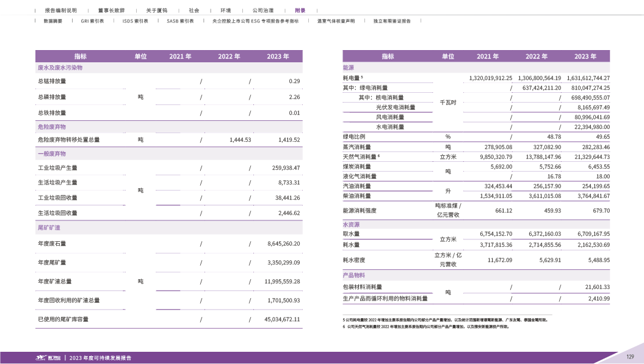Select the 1,444.53 value in the left table
Image resolution: width=644 pixels, height=364 pixels.
tap(241, 140)
